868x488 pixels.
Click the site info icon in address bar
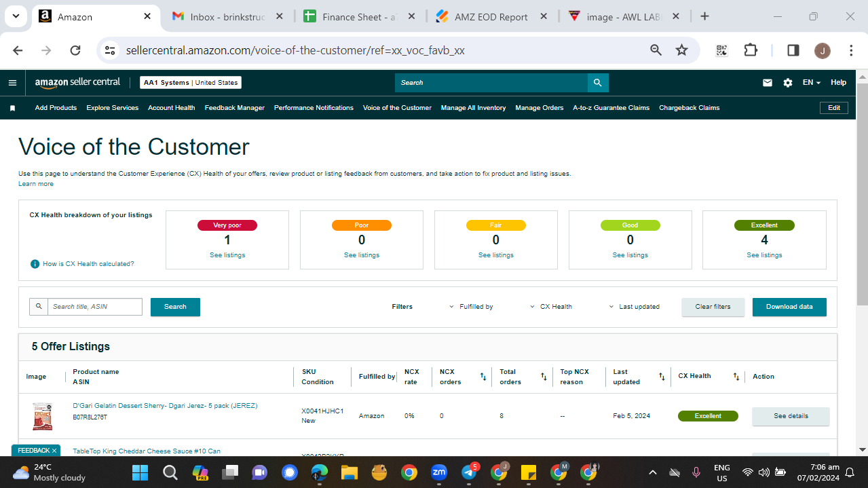click(111, 50)
